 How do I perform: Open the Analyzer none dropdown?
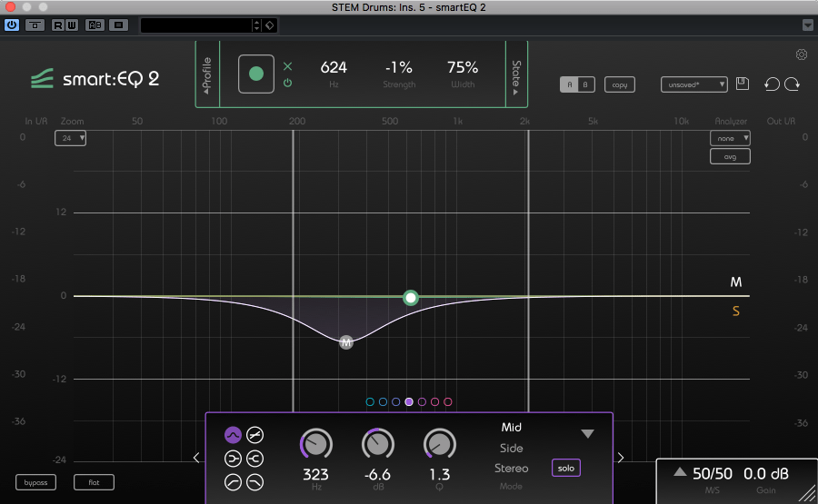tap(730, 138)
